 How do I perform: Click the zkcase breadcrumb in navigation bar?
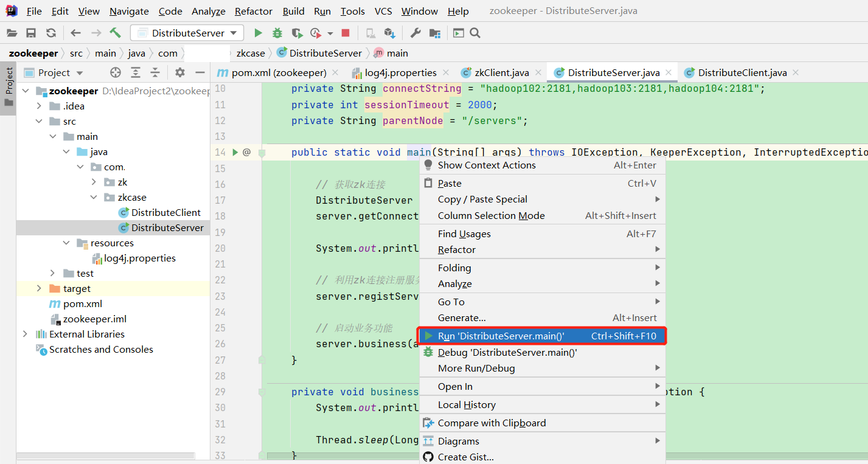pyautogui.click(x=251, y=53)
